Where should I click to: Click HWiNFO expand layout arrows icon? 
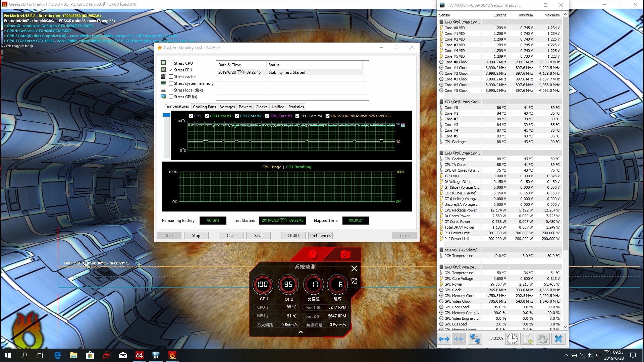point(444,339)
